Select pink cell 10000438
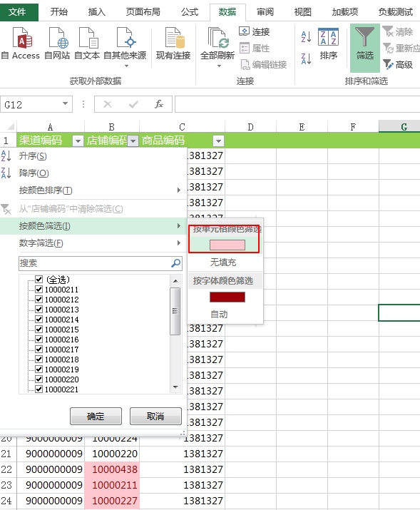Viewport: 420px width, 510px height. (x=112, y=469)
